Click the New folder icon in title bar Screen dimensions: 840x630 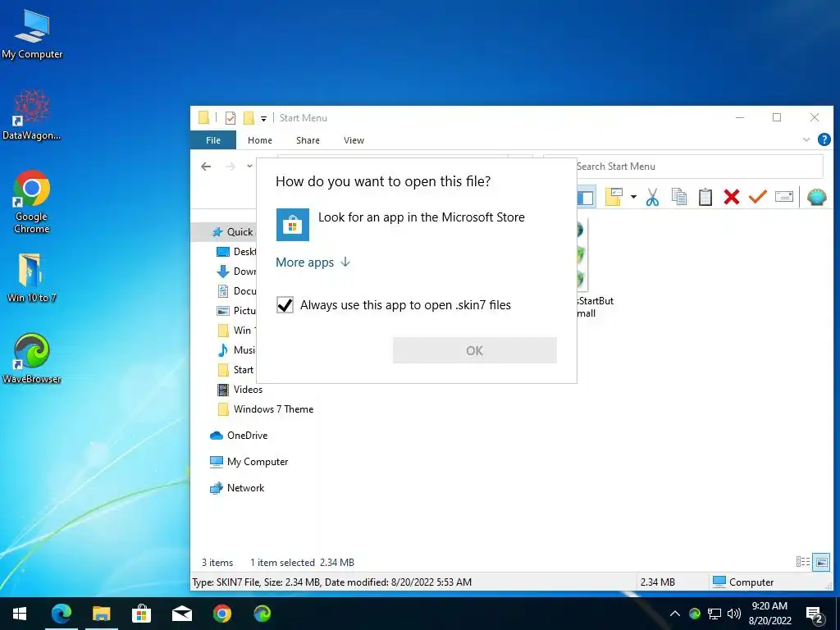coord(249,118)
